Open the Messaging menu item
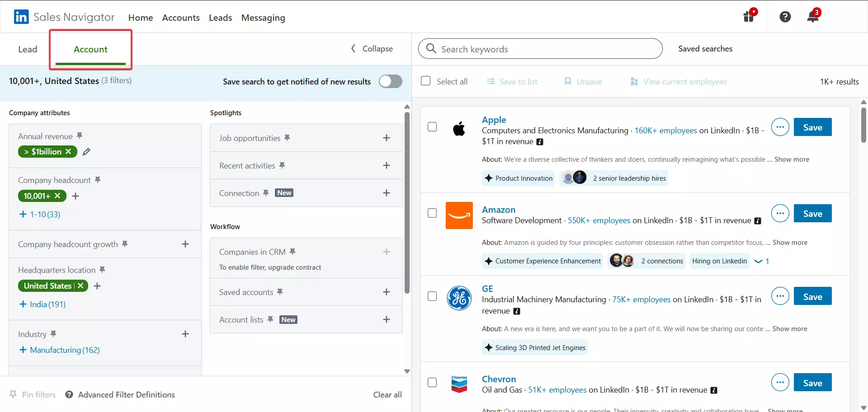This screenshot has height=412, width=868. tap(263, 18)
